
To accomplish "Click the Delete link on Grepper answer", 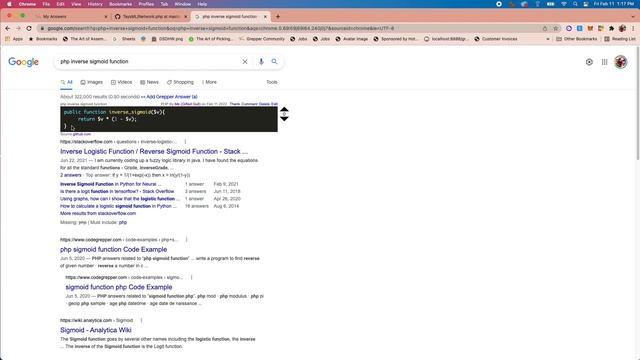I will [264, 104].
